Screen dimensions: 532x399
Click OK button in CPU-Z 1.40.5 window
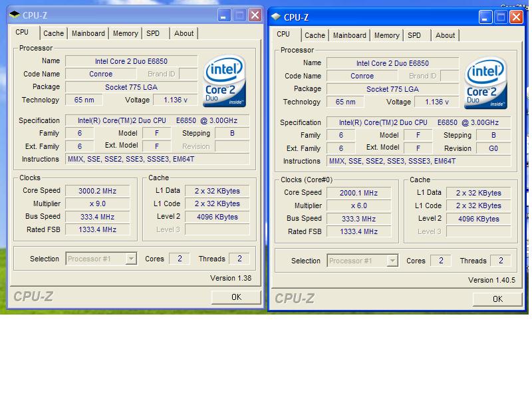point(497,299)
